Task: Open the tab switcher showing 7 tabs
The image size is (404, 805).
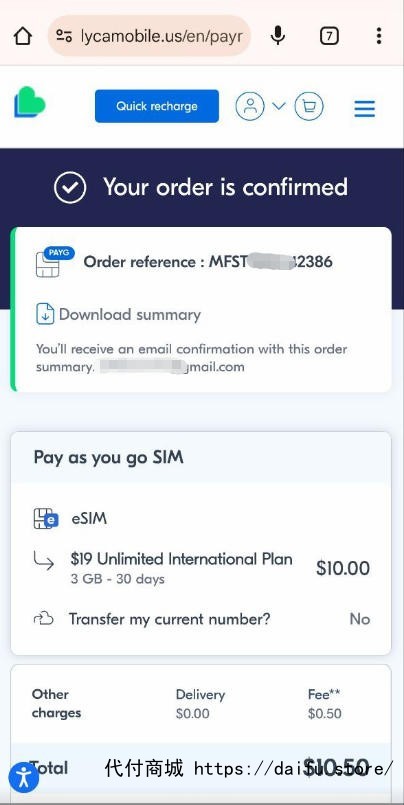Action: pos(329,36)
